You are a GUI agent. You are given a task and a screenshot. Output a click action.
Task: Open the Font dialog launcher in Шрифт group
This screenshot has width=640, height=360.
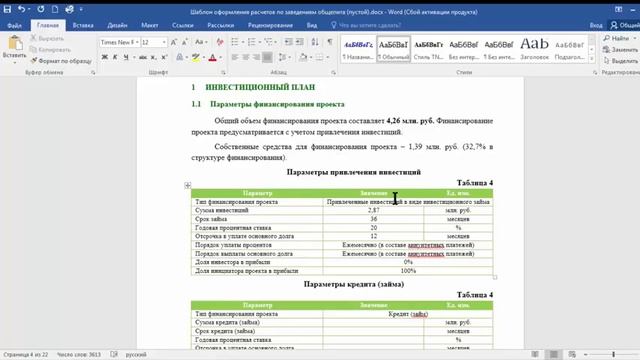click(x=223, y=72)
